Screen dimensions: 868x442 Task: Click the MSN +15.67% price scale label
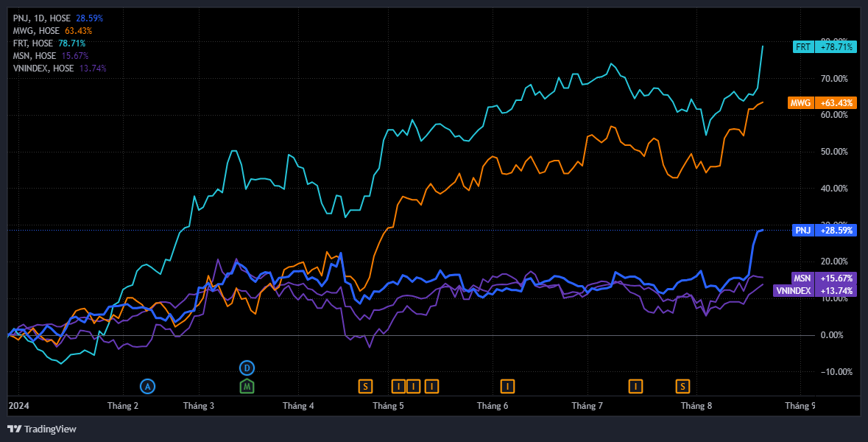(x=825, y=278)
